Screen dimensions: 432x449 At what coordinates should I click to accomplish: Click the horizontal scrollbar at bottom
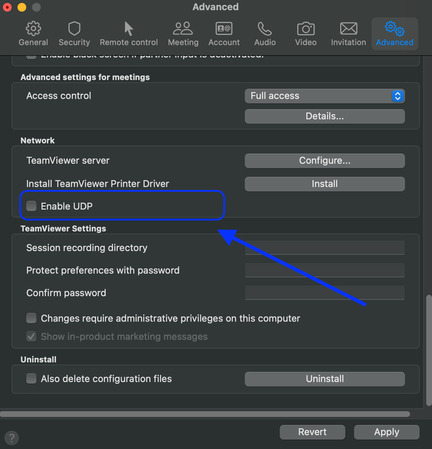(205, 414)
